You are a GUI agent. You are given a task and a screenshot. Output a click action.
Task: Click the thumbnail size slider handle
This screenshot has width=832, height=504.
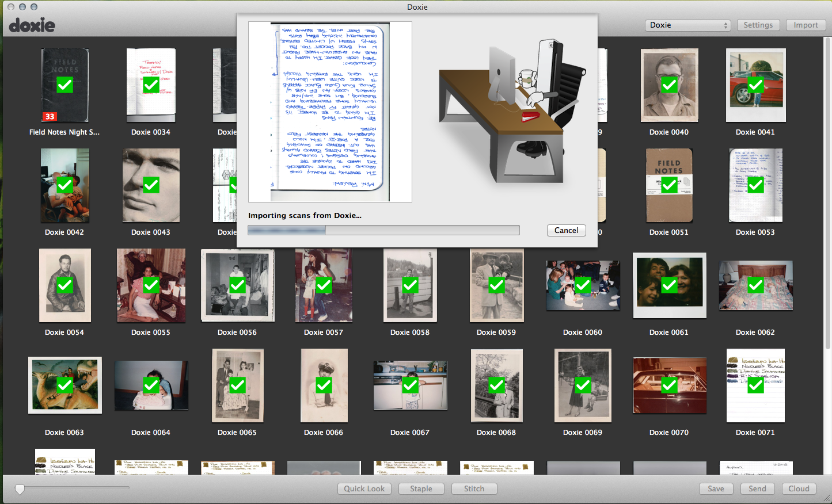[x=20, y=489]
